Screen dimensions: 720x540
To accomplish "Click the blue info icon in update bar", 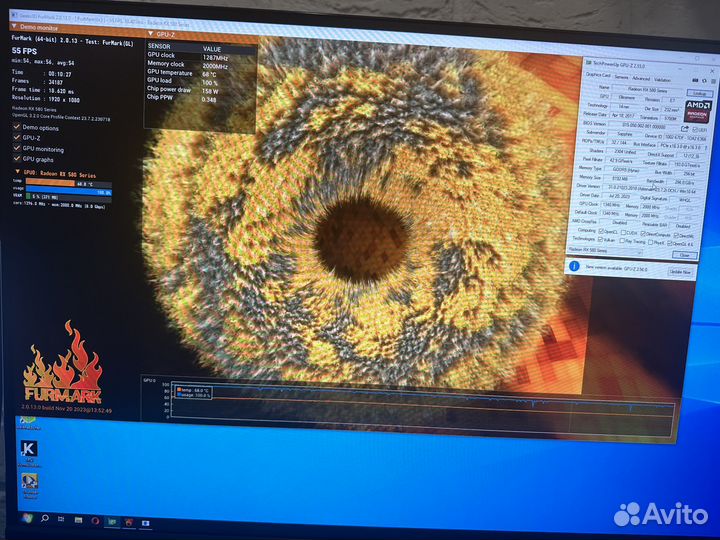I will [574, 266].
